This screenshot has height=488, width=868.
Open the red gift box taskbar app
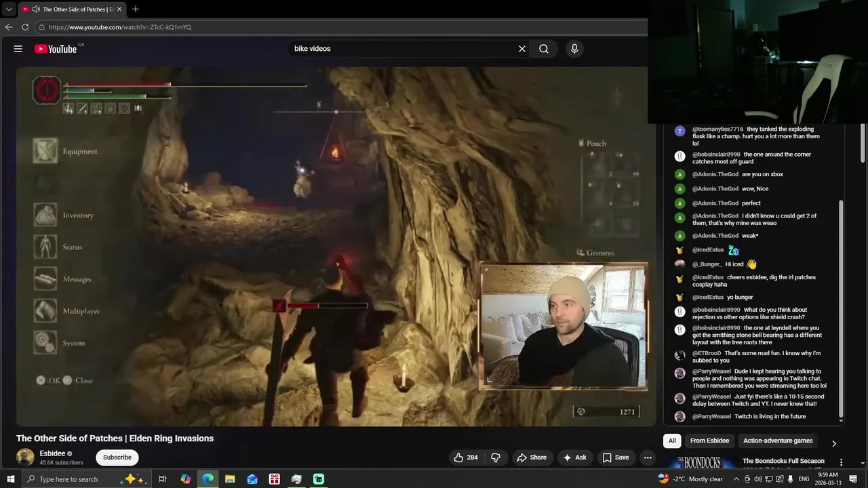coord(274,479)
